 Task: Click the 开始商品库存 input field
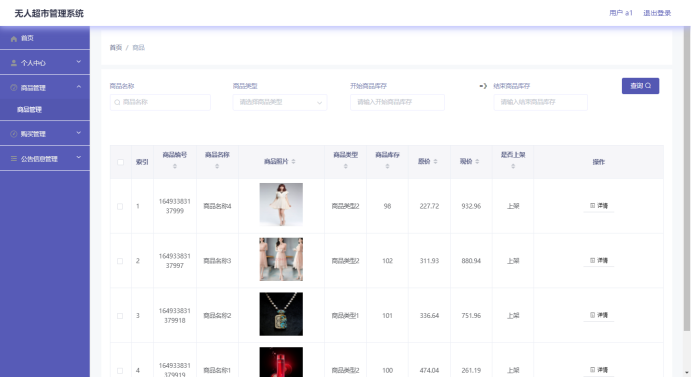point(397,102)
